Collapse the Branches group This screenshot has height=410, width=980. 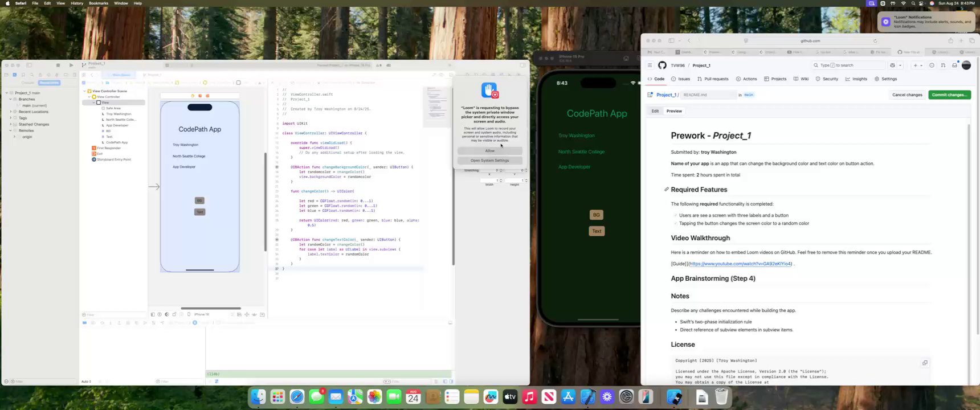click(x=10, y=99)
